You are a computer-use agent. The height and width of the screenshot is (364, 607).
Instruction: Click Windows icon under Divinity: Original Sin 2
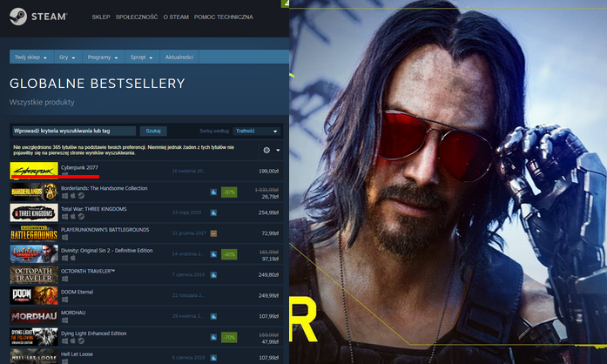pos(64,258)
